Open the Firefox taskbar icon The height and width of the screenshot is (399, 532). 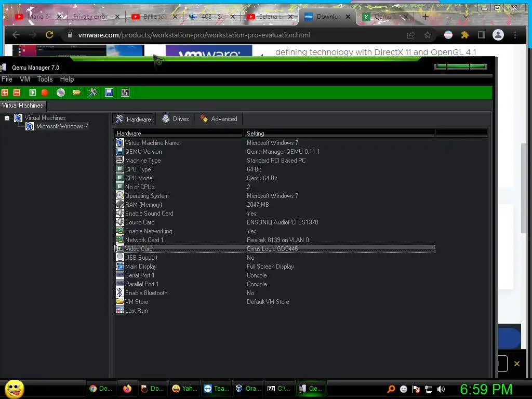(127, 389)
